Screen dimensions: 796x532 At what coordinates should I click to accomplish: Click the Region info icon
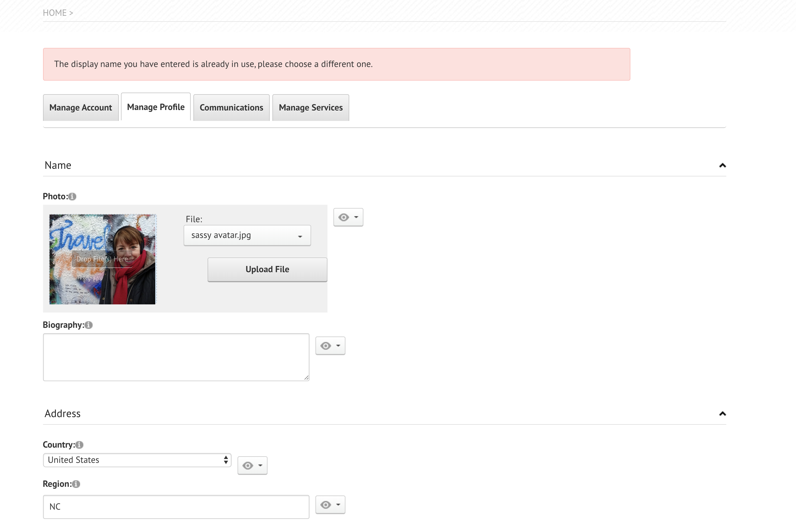coord(76,484)
